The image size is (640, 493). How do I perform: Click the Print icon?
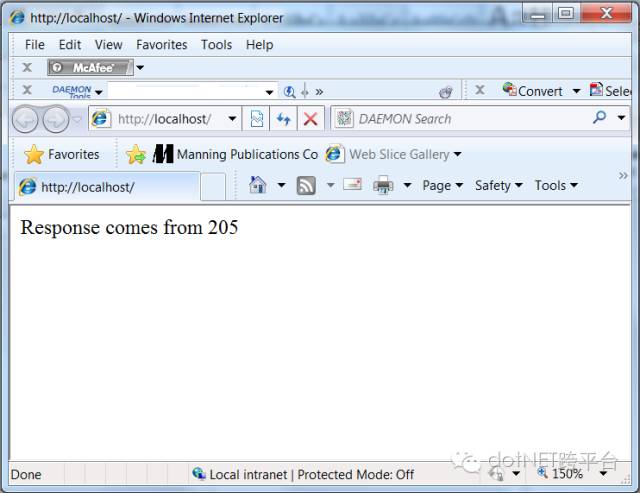coord(383,185)
